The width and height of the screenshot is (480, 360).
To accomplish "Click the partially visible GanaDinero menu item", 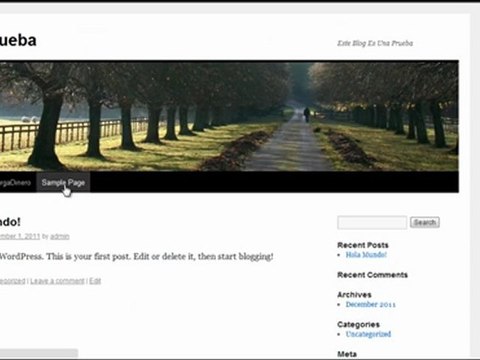I will (16, 182).
